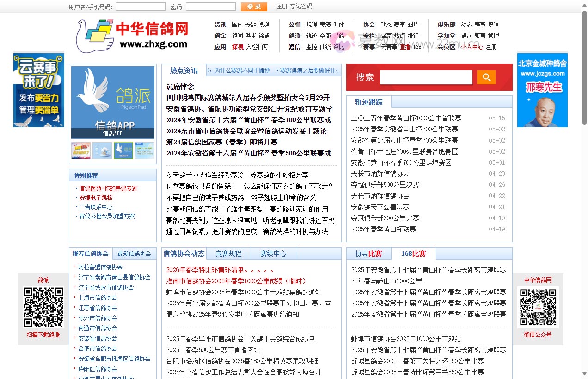The image size is (588, 379).
Task: Click the search magnifier icon
Action: (486, 77)
